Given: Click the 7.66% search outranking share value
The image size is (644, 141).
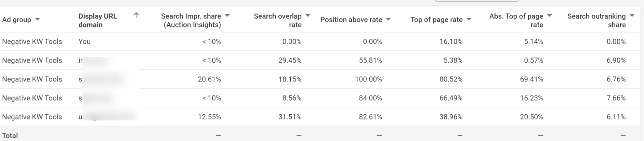Looking at the screenshot, I should [x=616, y=98].
